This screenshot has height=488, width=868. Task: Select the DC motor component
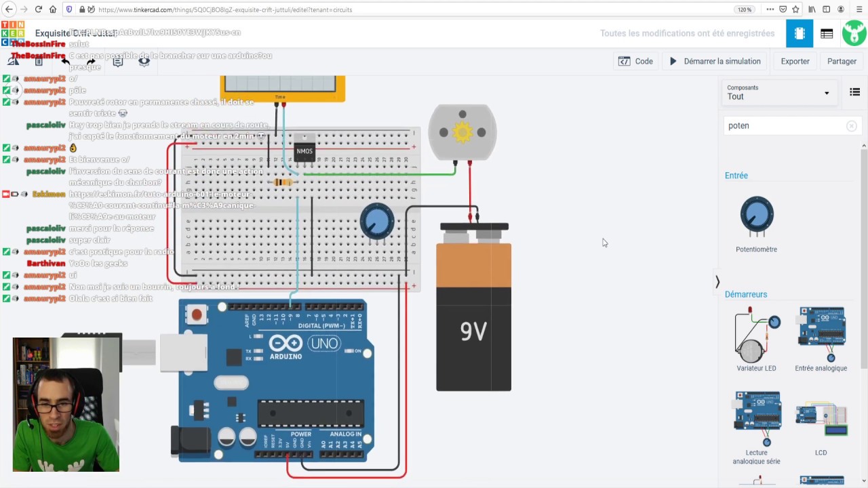pyautogui.click(x=462, y=131)
